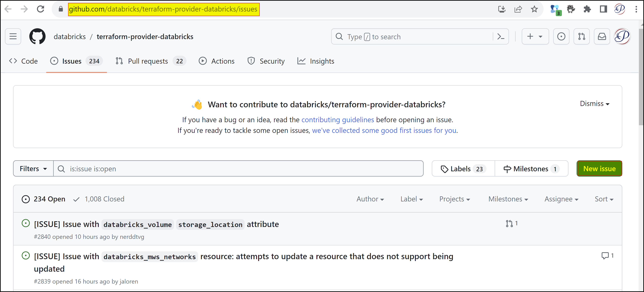This screenshot has width=644, height=292.
Task: Click author nerddtvg on issue #2840
Action: [132, 236]
